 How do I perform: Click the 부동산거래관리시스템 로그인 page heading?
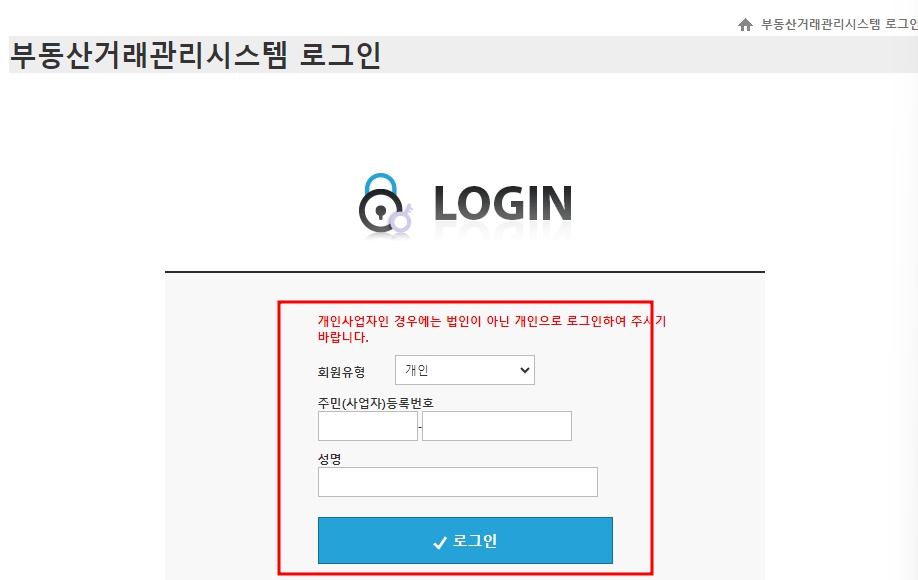point(196,55)
